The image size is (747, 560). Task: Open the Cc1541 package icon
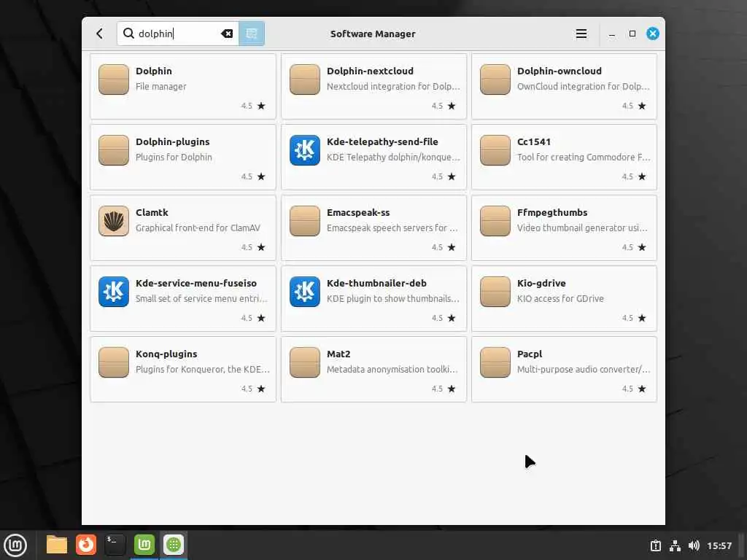tap(495, 150)
